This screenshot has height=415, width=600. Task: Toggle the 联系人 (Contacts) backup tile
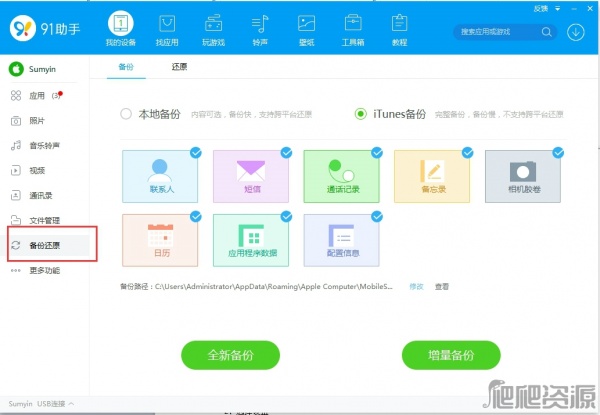[160, 176]
